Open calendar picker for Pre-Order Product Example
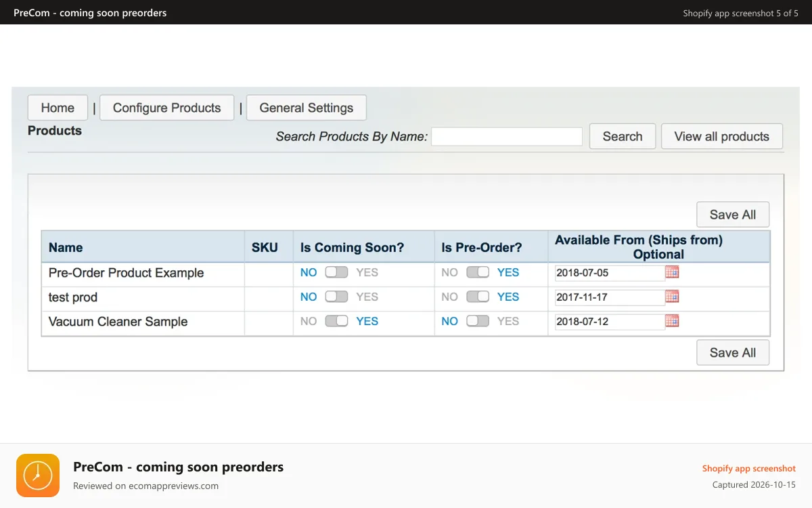 pyautogui.click(x=672, y=272)
